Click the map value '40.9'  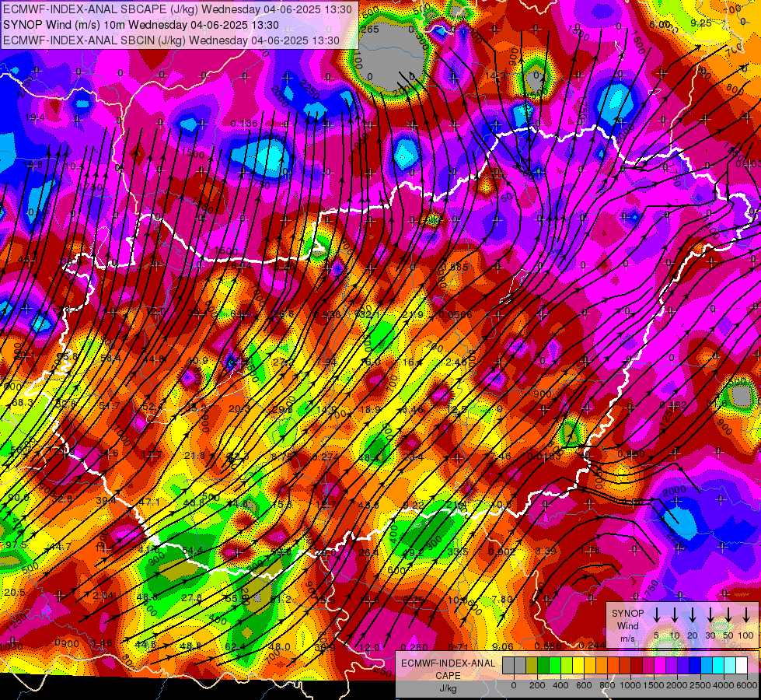click(197, 360)
